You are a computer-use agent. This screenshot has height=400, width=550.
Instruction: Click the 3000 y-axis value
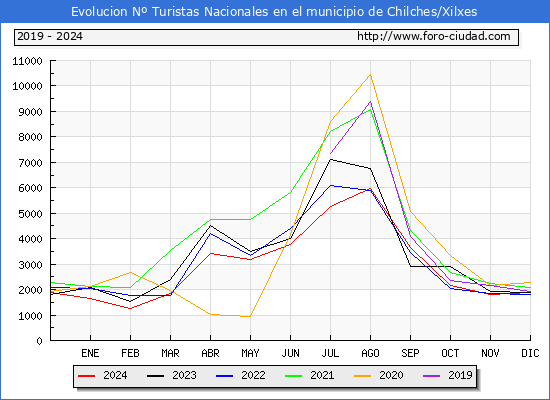point(30,265)
